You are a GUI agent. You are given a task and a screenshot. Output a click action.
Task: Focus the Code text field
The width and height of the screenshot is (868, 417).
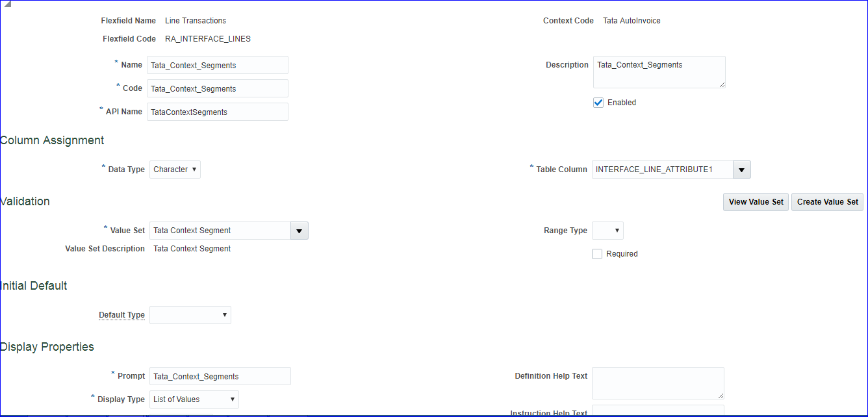pos(218,88)
